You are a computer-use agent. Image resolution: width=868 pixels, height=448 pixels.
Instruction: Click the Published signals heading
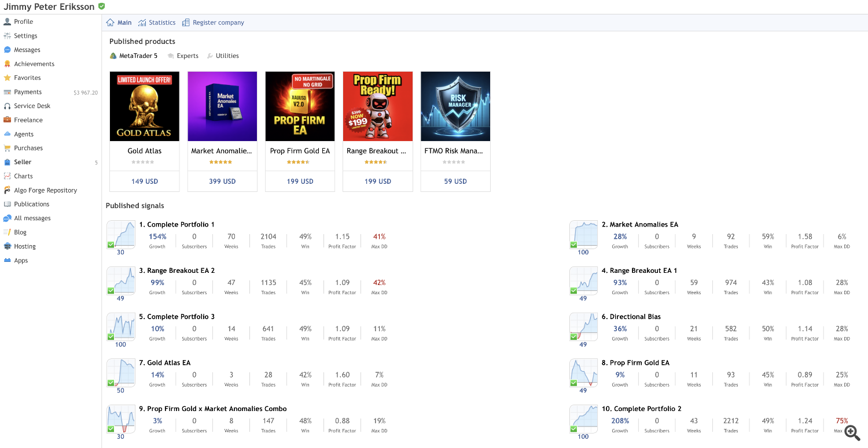point(135,206)
